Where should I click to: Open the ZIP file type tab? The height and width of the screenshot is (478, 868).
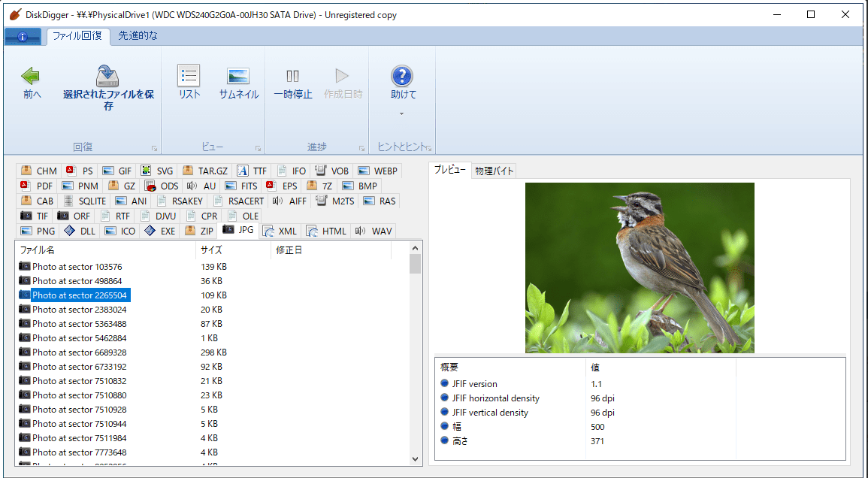click(x=198, y=231)
